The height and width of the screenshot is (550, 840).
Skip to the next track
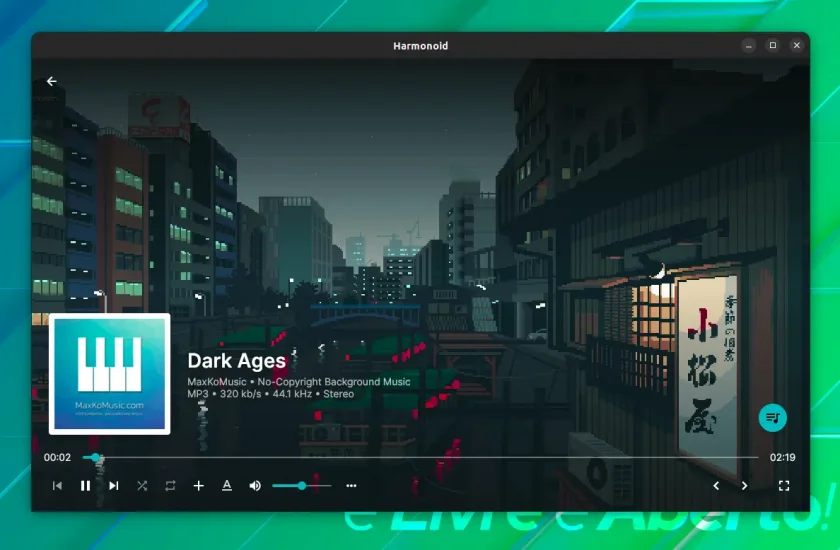(x=114, y=486)
